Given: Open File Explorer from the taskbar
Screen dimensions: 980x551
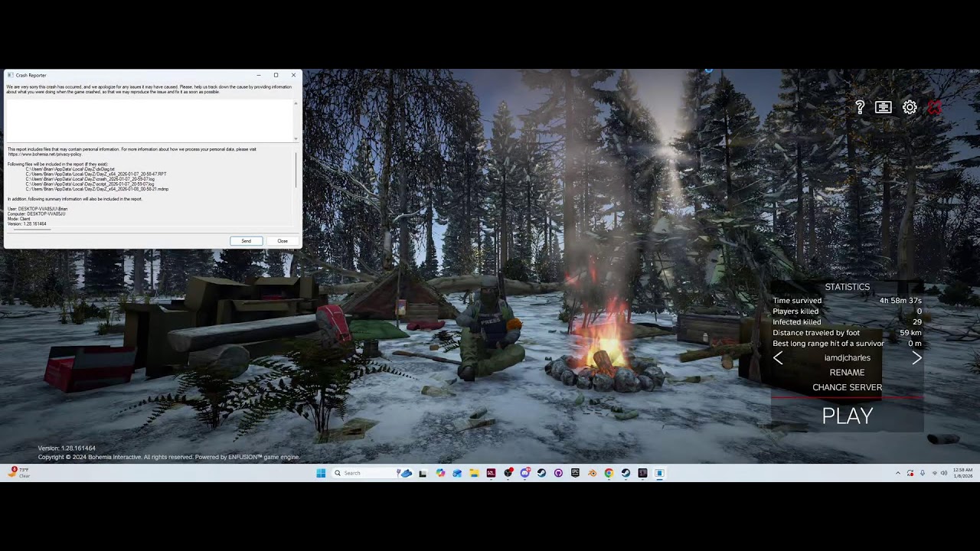Looking at the screenshot, I should coord(474,473).
